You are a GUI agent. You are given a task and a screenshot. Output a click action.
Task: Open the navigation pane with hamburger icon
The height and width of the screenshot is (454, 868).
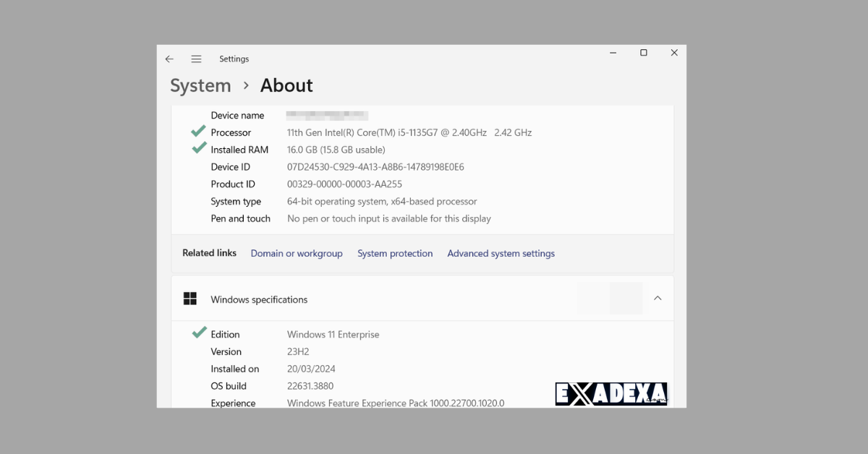tap(196, 59)
